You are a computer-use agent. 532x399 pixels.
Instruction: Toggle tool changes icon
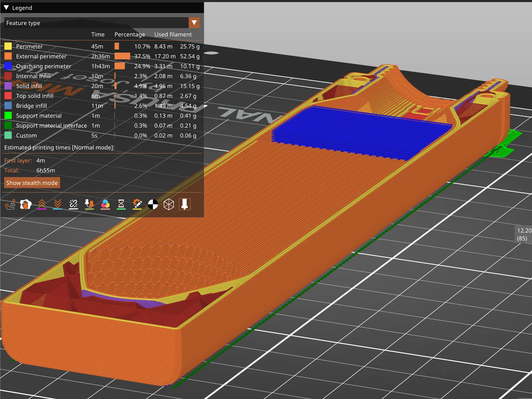[x=89, y=204]
